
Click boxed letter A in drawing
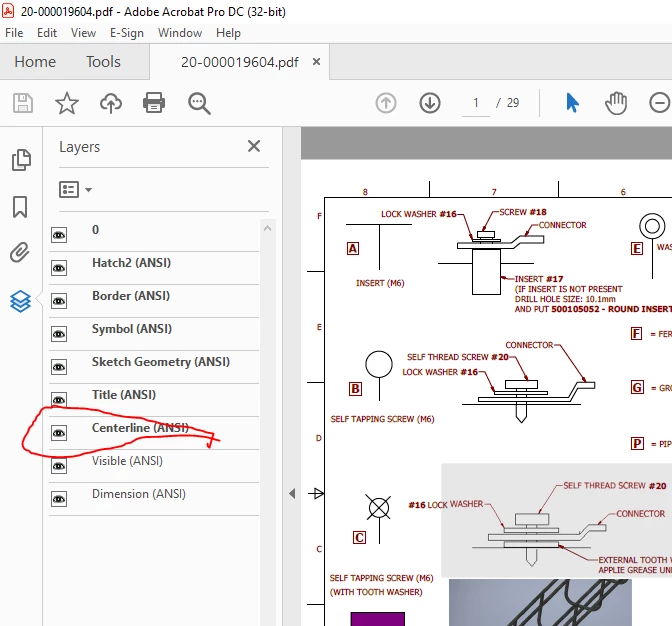pyautogui.click(x=353, y=249)
